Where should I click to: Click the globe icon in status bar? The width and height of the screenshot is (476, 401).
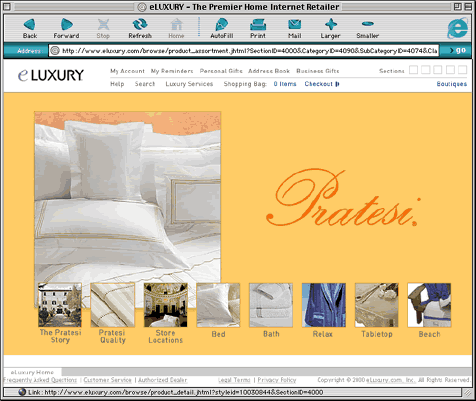pyautogui.click(x=22, y=392)
